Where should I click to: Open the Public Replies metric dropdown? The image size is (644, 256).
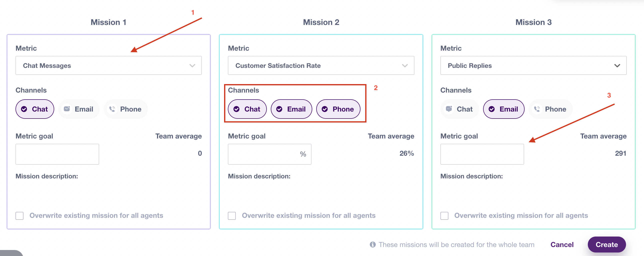click(x=533, y=65)
